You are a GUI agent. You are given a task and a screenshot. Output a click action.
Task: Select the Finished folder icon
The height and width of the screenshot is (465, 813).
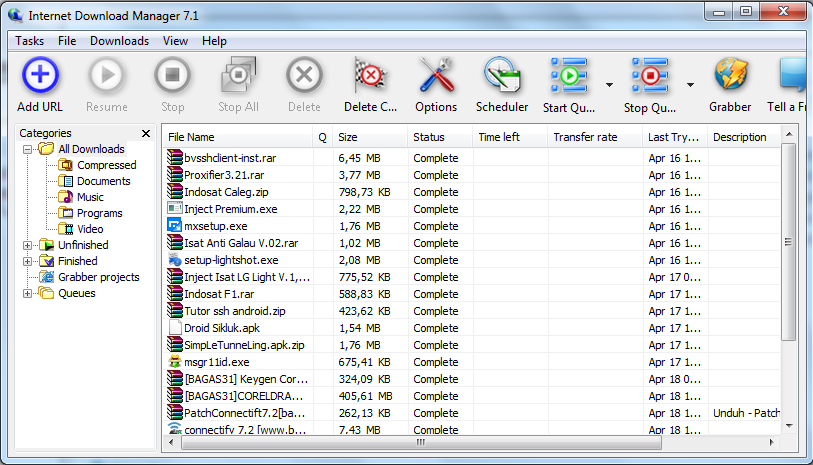47,261
